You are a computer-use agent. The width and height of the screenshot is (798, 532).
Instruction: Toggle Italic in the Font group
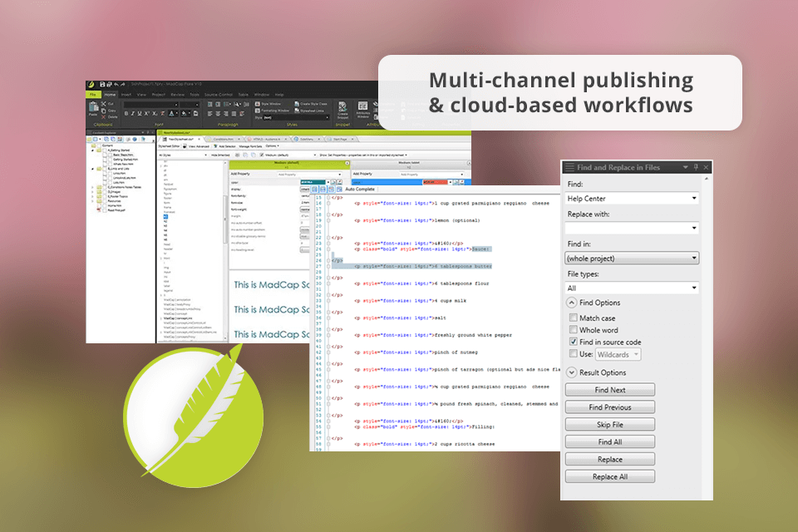coord(132,114)
